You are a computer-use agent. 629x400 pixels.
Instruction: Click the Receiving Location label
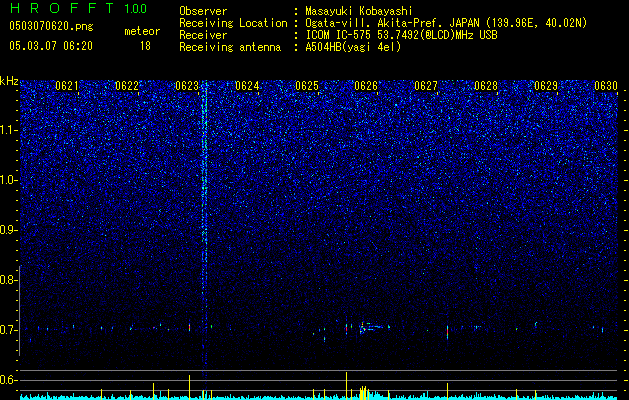click(x=233, y=23)
